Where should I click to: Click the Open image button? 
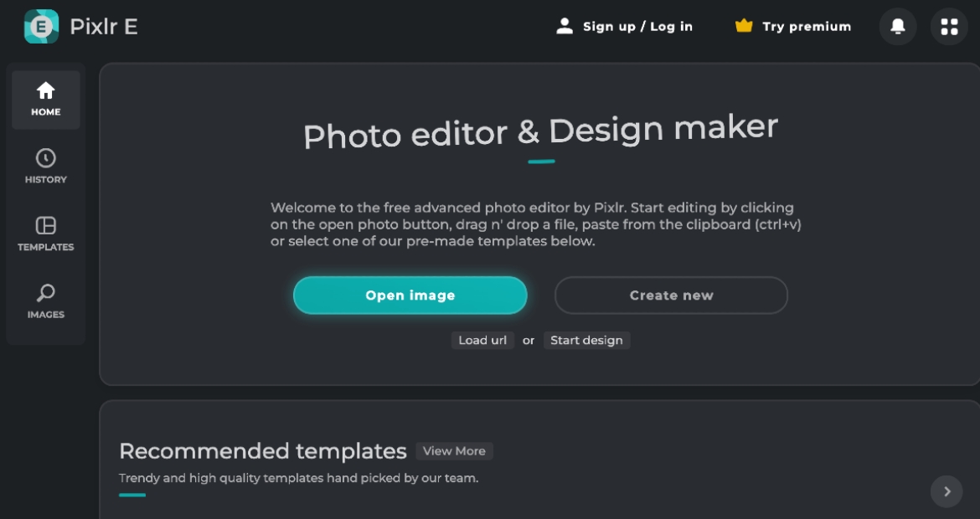[410, 295]
